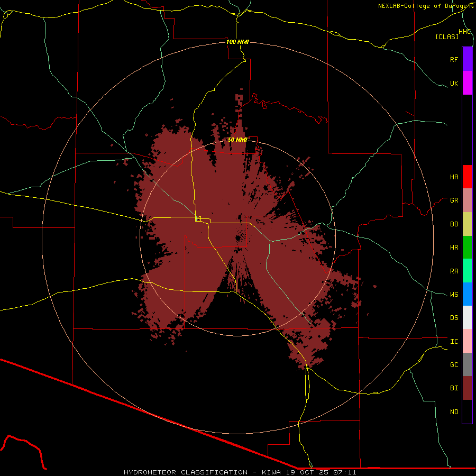
Task: Select the IC light pink legend swatch
Action: coord(467,341)
